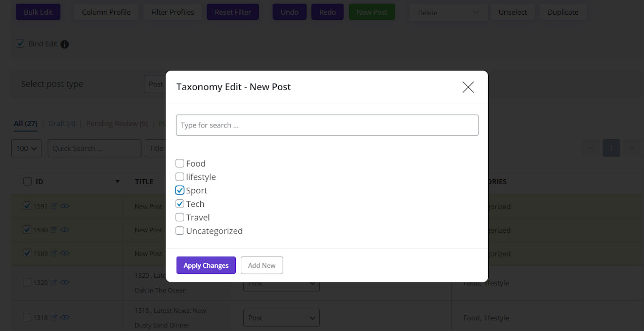Select row 1318 checkbox
This screenshot has width=644, height=331.
coord(27,317)
